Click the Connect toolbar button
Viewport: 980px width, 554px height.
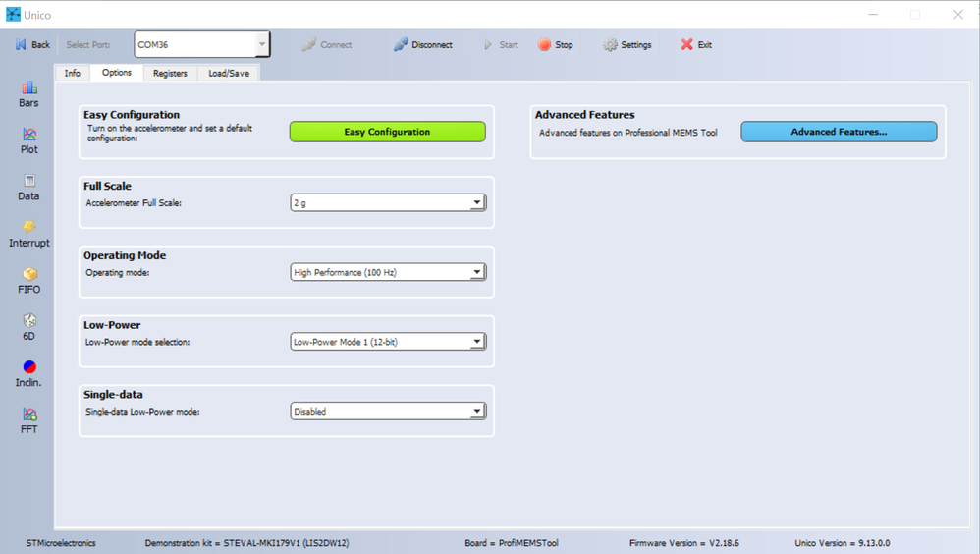327,44
